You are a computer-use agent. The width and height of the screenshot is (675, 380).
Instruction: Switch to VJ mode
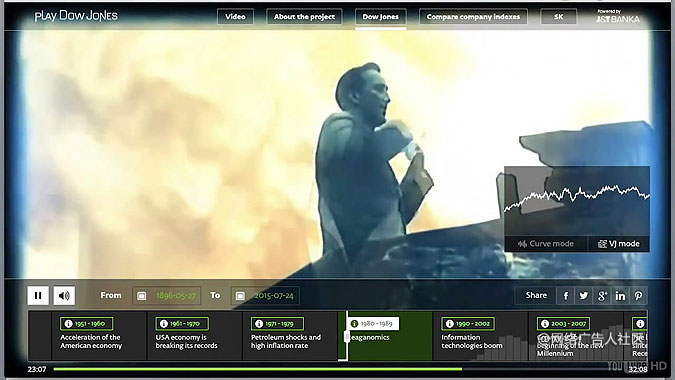tap(619, 244)
